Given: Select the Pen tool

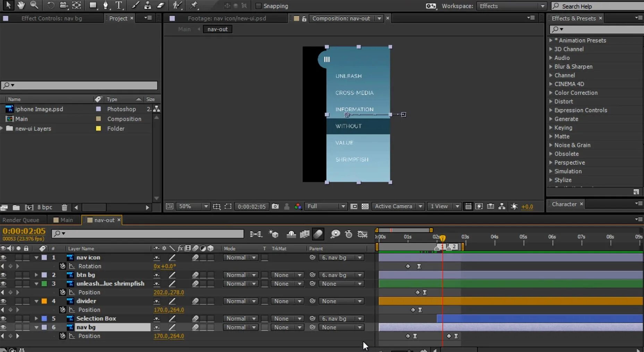Looking at the screenshot, I should click(x=105, y=5).
